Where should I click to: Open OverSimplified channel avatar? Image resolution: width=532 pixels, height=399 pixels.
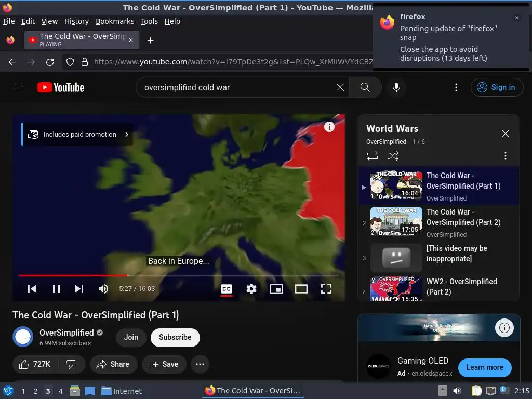coord(23,337)
